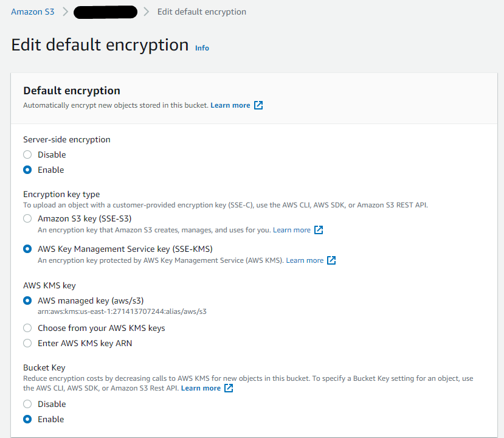Click the redacted bucket name breadcrumb
504x438 pixels.
point(105,12)
